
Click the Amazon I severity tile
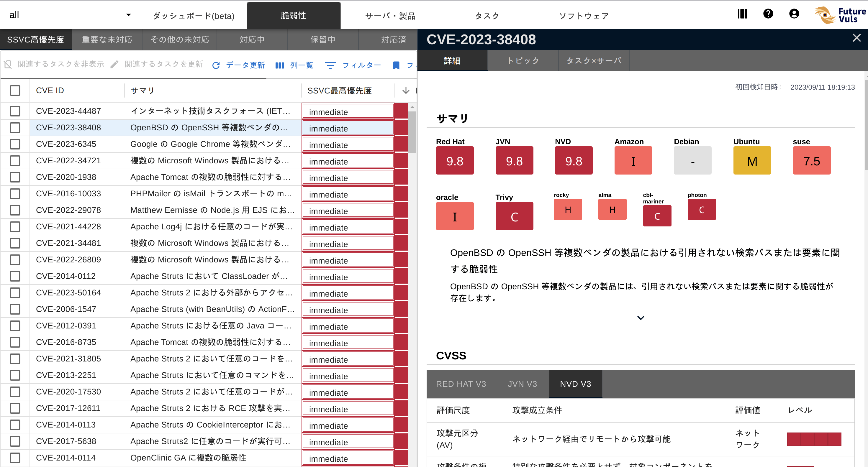(633, 161)
